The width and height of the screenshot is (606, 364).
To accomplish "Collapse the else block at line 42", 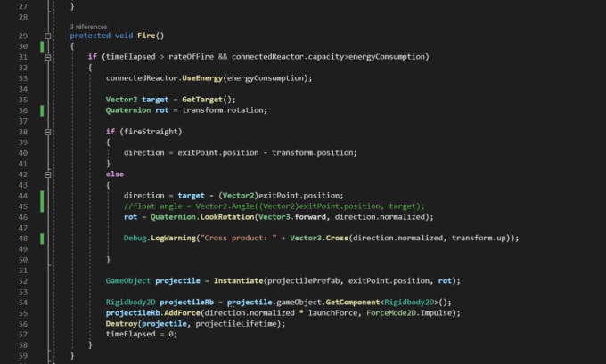I will click(x=48, y=174).
